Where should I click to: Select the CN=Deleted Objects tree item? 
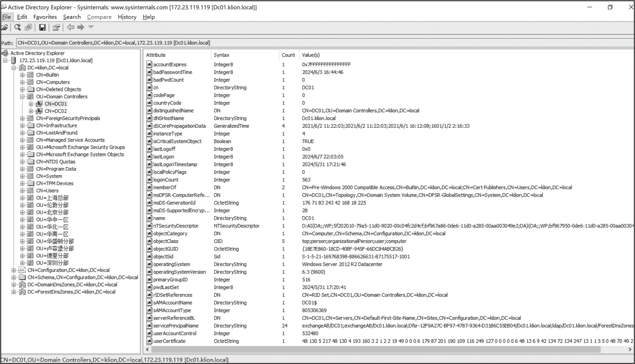59,89
